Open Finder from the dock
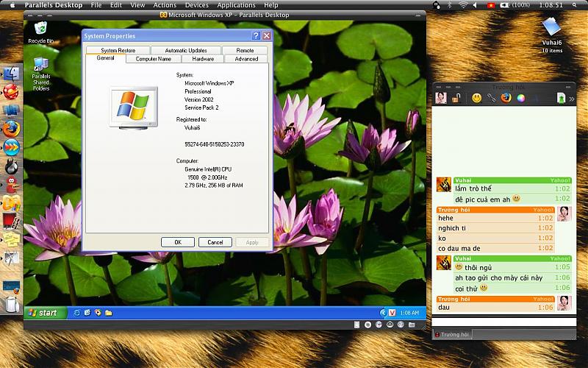 pyautogui.click(x=11, y=73)
